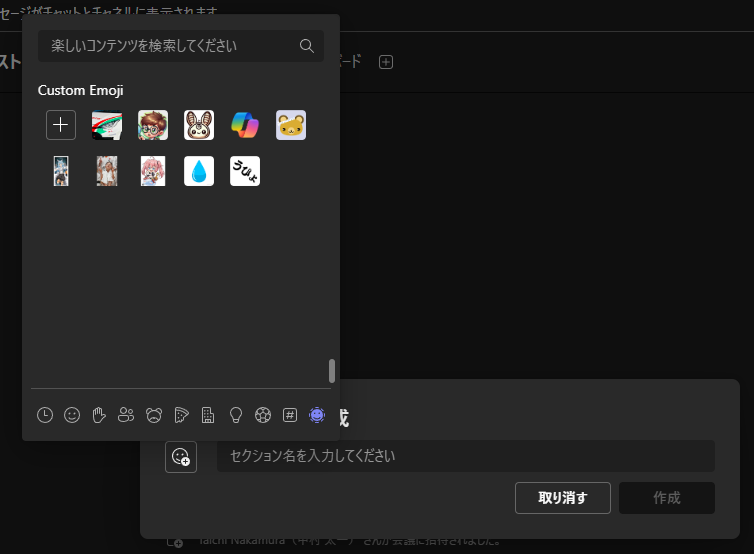The image size is (754, 554).
Task: Open the hashtag symbols emoji category
Action: (x=290, y=415)
